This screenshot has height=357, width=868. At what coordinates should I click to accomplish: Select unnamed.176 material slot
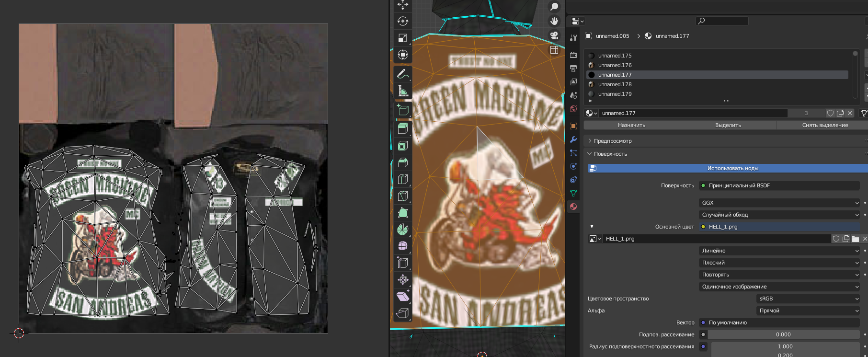pos(615,65)
